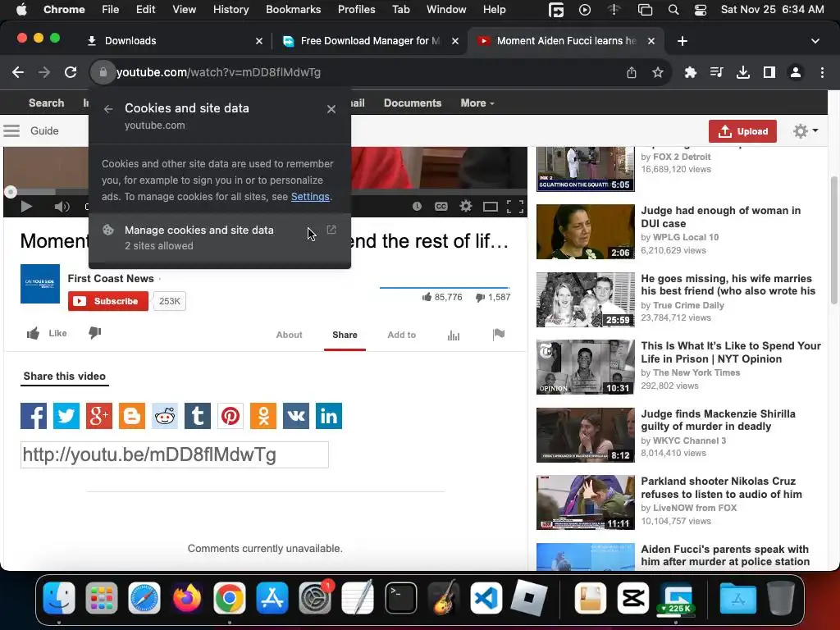Toggle the Chrome side panel
This screenshot has height=630, width=840.
tap(769, 72)
